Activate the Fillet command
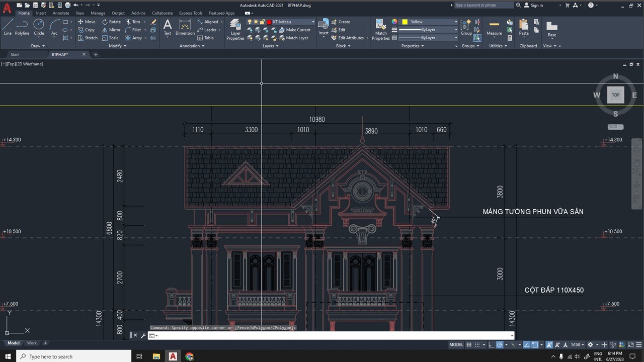This screenshot has height=362, width=644. (133, 30)
